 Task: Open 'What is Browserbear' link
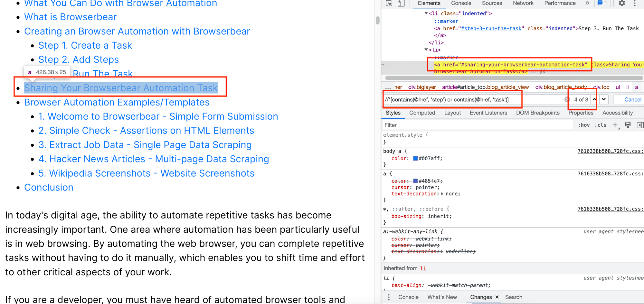click(70, 17)
